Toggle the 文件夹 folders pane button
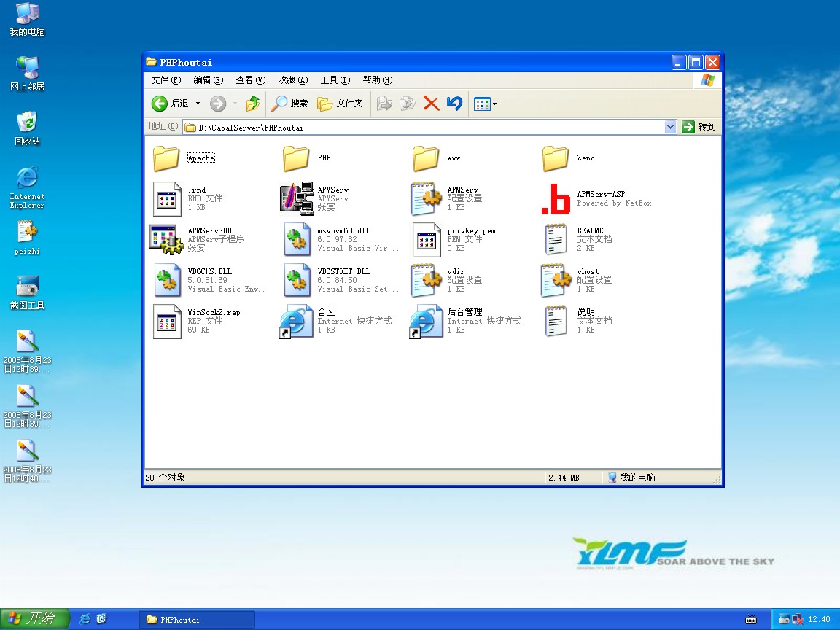Screen dimensions: 840x630 [x=341, y=104]
